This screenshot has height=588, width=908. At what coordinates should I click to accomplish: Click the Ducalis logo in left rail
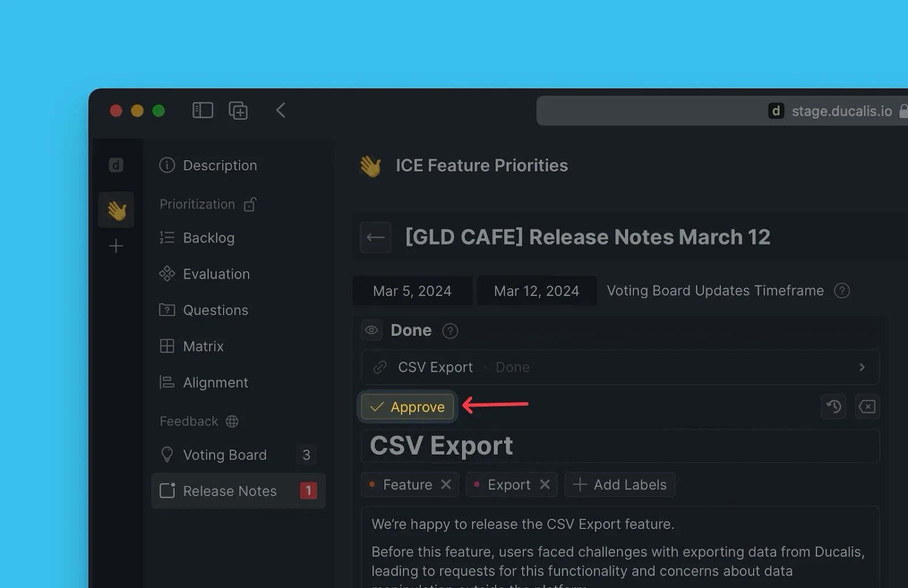116,165
